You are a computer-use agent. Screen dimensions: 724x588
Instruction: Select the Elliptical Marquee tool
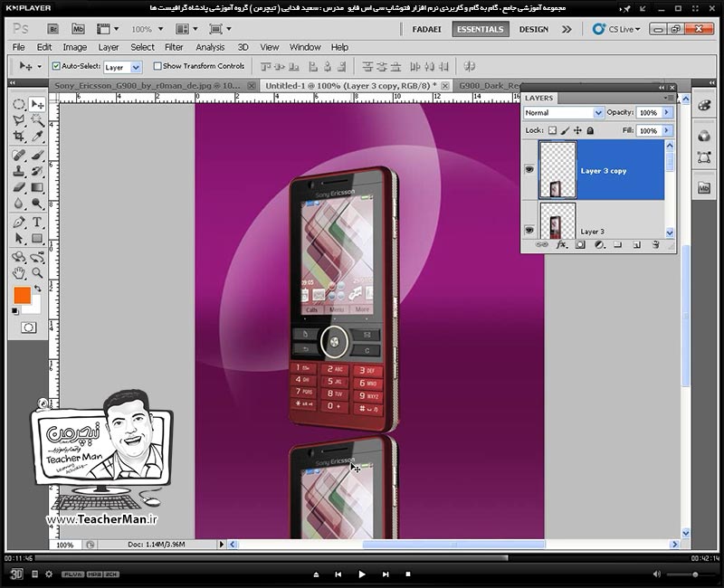(19, 104)
